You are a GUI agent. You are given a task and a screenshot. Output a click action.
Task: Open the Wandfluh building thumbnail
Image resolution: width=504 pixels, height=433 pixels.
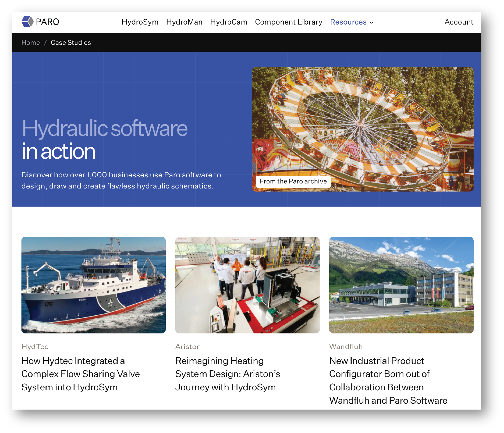(x=401, y=285)
